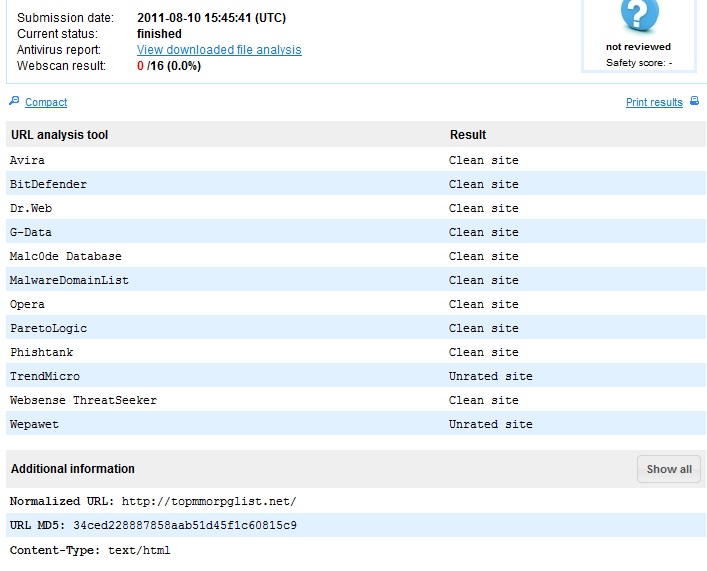Screen dimensions: 707x571
Task: Select the G-Data row name
Action: (x=31, y=232)
